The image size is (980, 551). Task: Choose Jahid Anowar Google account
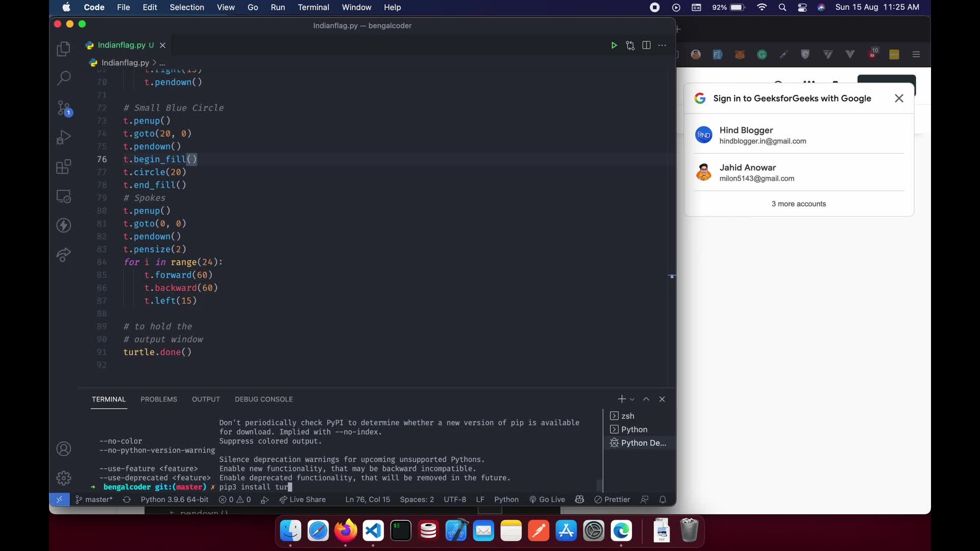799,172
